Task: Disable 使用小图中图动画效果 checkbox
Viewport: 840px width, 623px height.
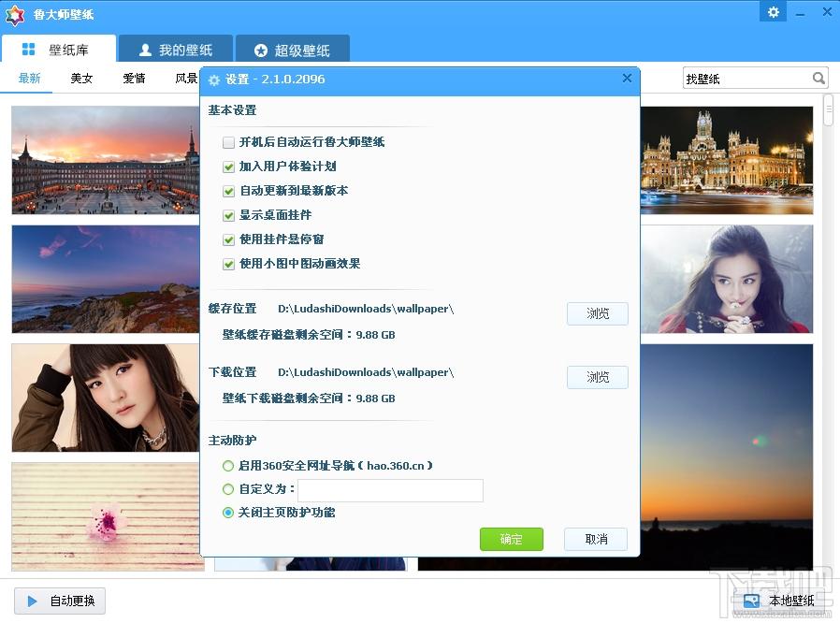Action: click(229, 264)
